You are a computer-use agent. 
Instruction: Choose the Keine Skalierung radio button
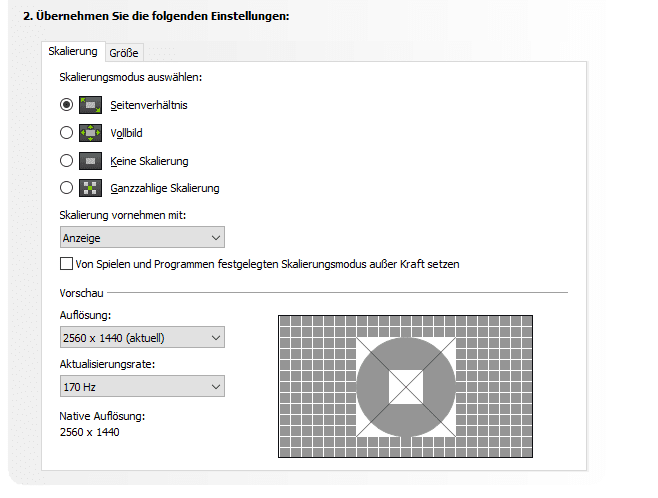click(66, 160)
